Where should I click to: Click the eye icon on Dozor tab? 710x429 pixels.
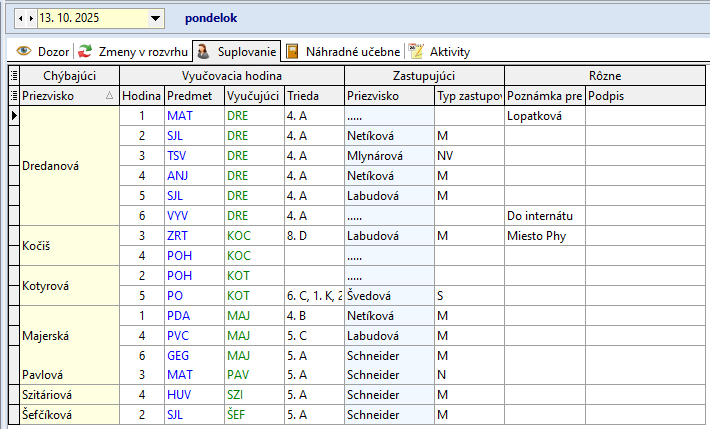(24, 51)
